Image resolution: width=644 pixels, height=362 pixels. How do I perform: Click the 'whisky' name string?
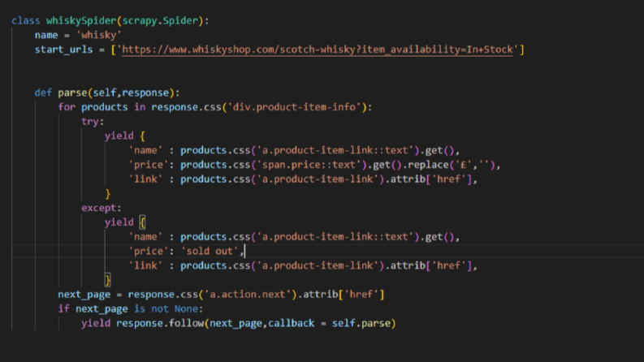[98, 35]
